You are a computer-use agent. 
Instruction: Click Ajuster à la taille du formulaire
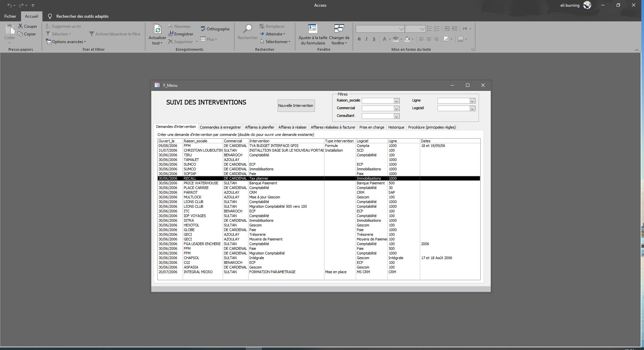pos(313,34)
